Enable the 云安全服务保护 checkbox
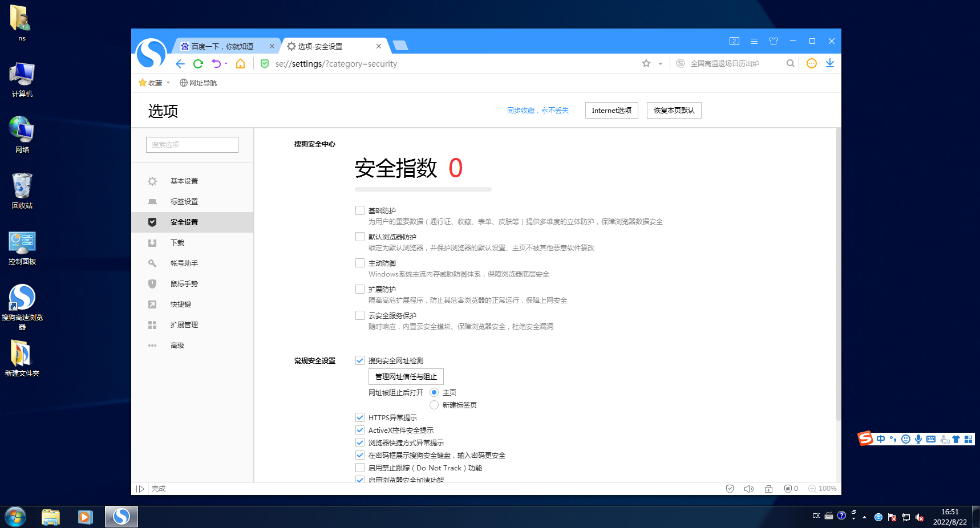 tap(360, 315)
